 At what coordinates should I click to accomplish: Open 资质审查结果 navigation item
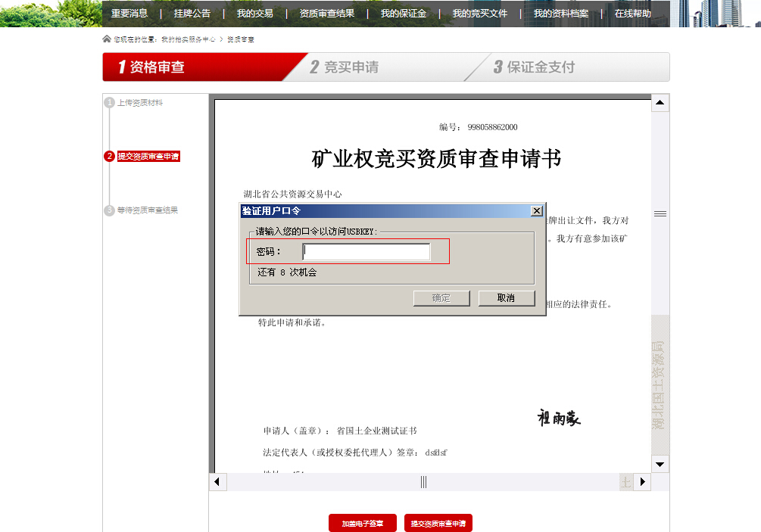point(326,14)
